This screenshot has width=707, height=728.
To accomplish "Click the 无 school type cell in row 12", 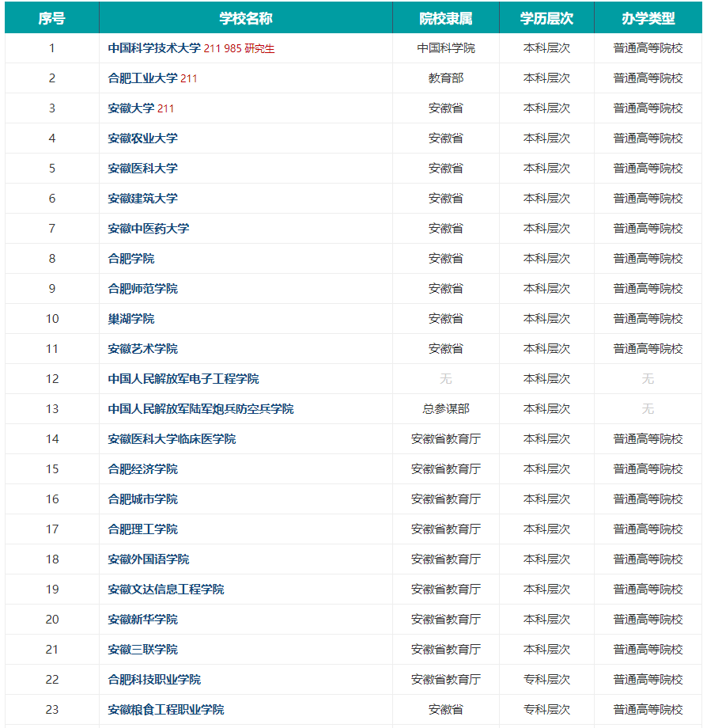I will pyautogui.click(x=648, y=379).
